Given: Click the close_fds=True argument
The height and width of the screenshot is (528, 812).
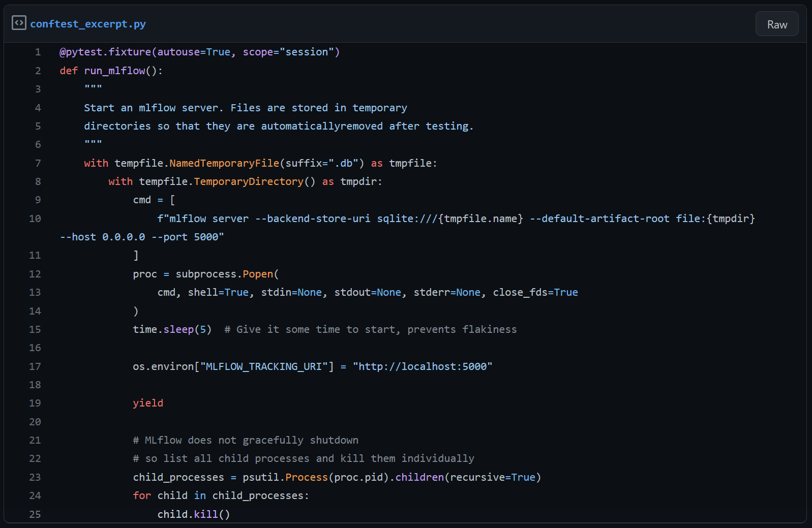Looking at the screenshot, I should point(535,292).
